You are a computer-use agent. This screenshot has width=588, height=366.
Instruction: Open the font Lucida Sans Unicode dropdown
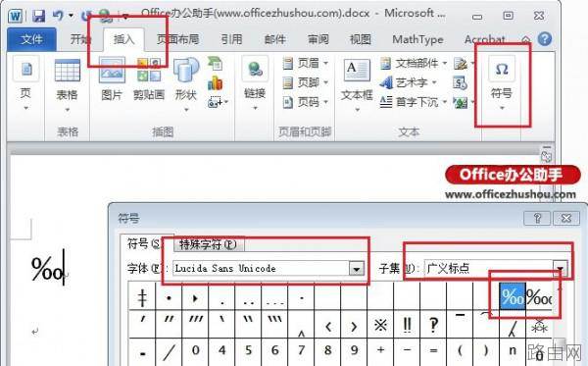(x=357, y=269)
